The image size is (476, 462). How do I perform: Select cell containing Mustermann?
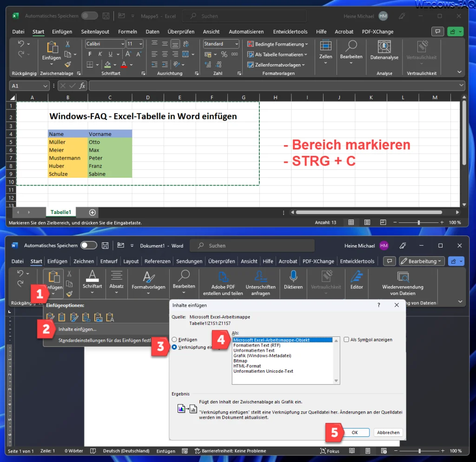[68, 158]
